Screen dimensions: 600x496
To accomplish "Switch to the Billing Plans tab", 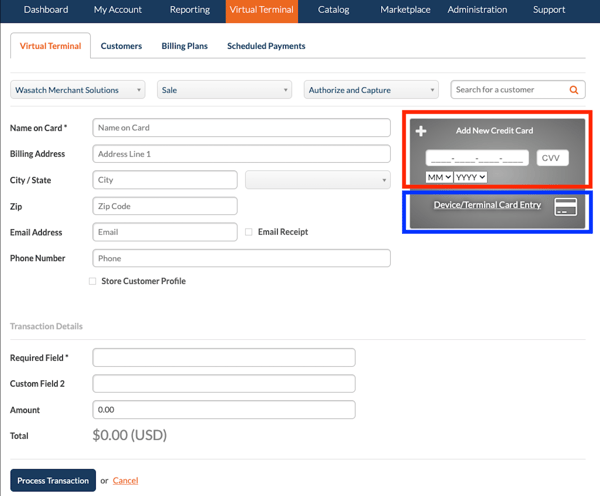I will point(184,46).
